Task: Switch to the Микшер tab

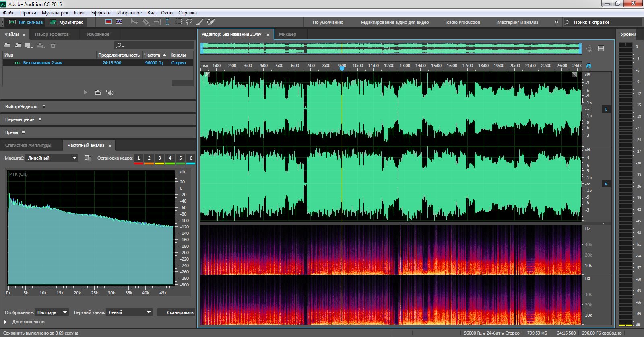Action: point(287,34)
